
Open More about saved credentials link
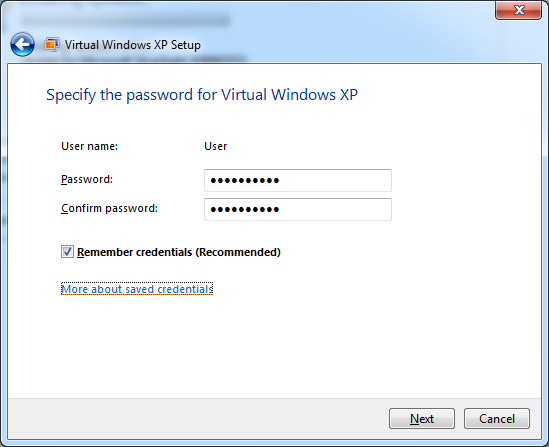coord(137,289)
